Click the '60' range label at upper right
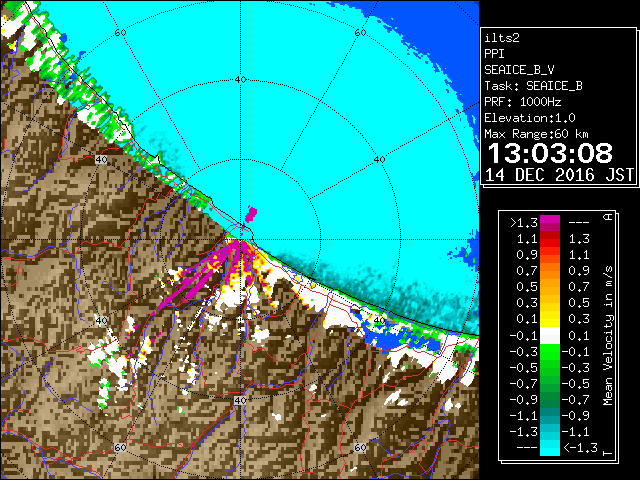 tap(360, 33)
